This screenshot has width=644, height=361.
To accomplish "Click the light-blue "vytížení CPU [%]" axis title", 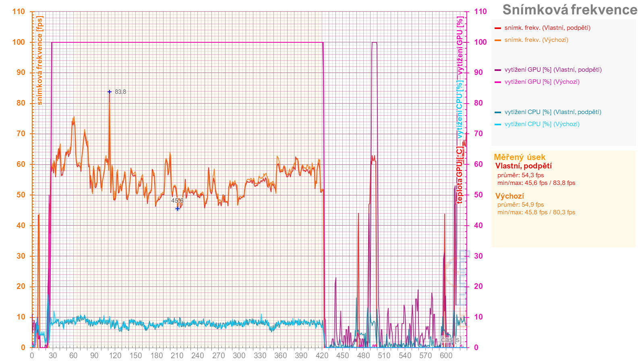I will click(460, 109).
